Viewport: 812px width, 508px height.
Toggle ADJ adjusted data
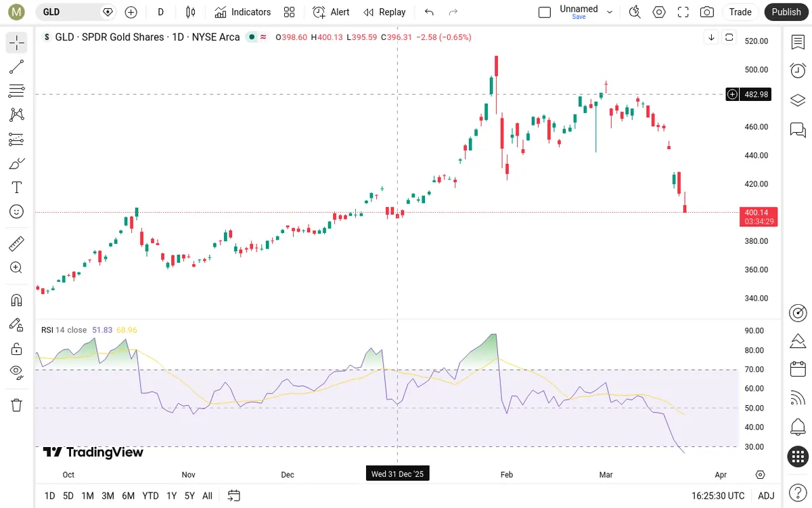point(766,496)
